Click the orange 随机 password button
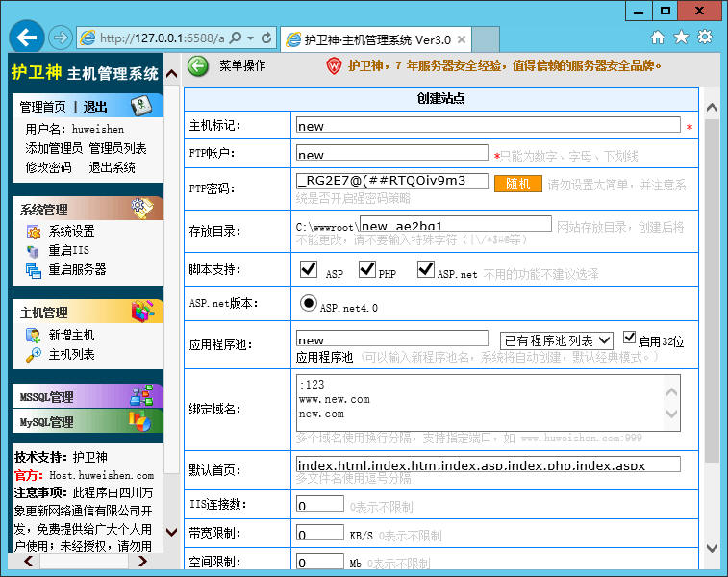Image resolution: width=728 pixels, height=577 pixels. (x=518, y=184)
